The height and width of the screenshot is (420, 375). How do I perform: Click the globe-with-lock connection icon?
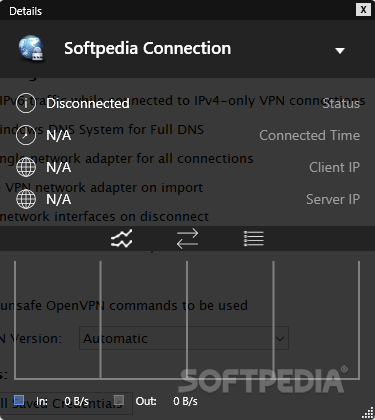pyautogui.click(x=31, y=48)
